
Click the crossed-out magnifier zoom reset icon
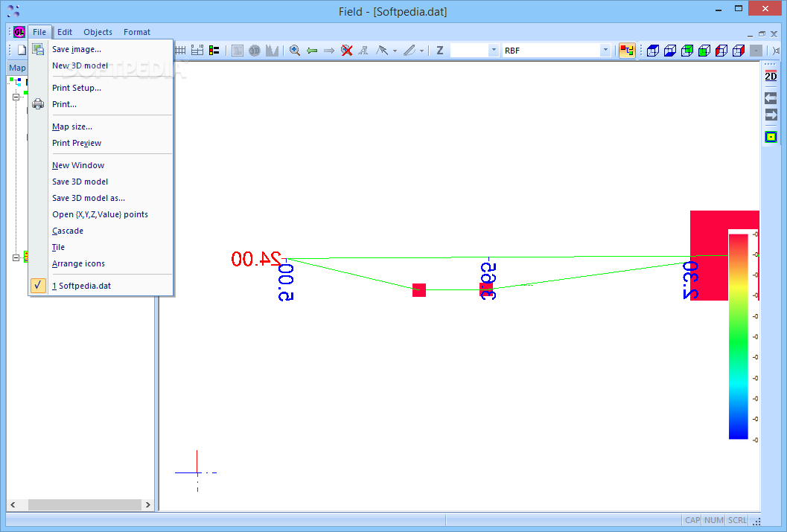coord(346,50)
